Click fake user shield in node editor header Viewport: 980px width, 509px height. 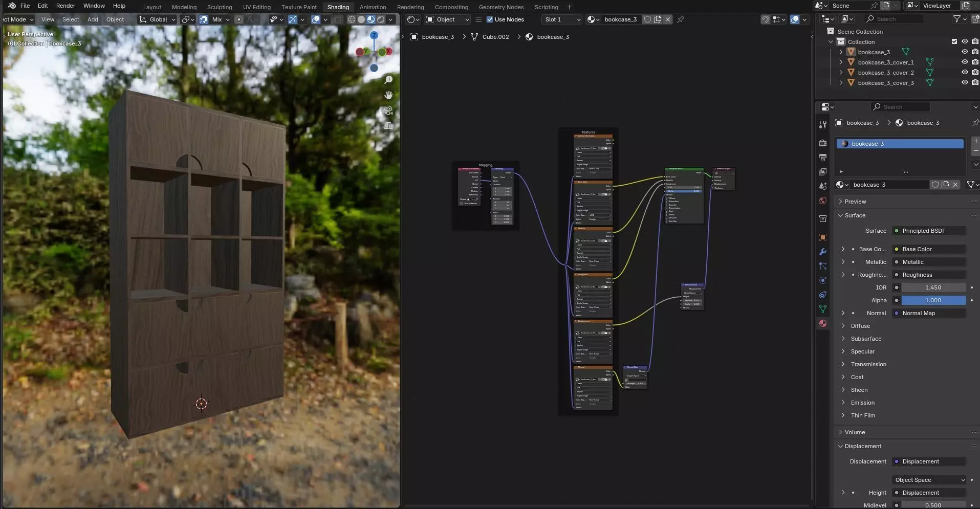[x=647, y=19]
